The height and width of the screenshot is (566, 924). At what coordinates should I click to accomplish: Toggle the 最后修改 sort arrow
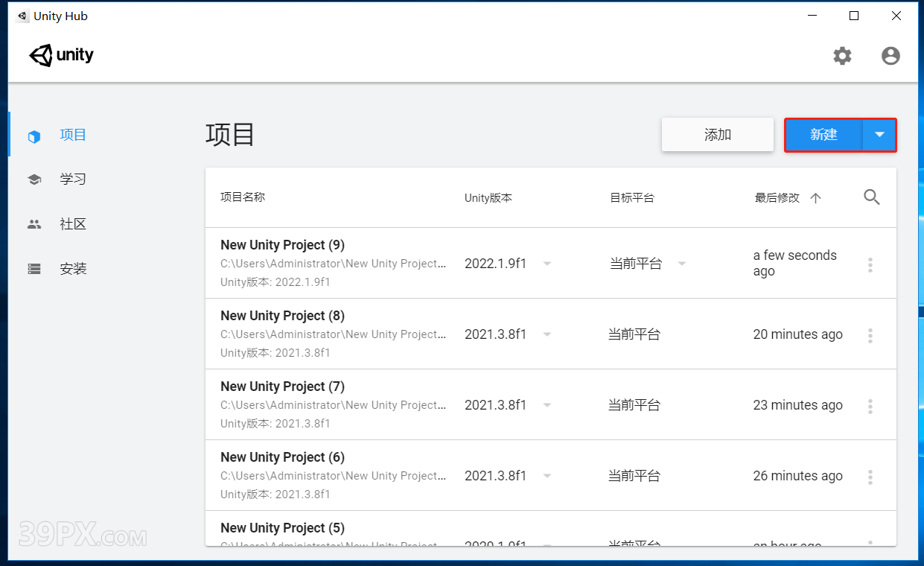coord(815,198)
